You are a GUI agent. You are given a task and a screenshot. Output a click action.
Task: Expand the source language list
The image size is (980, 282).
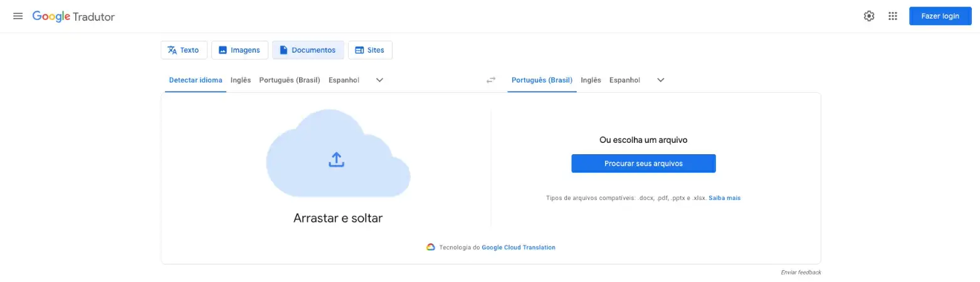(379, 80)
